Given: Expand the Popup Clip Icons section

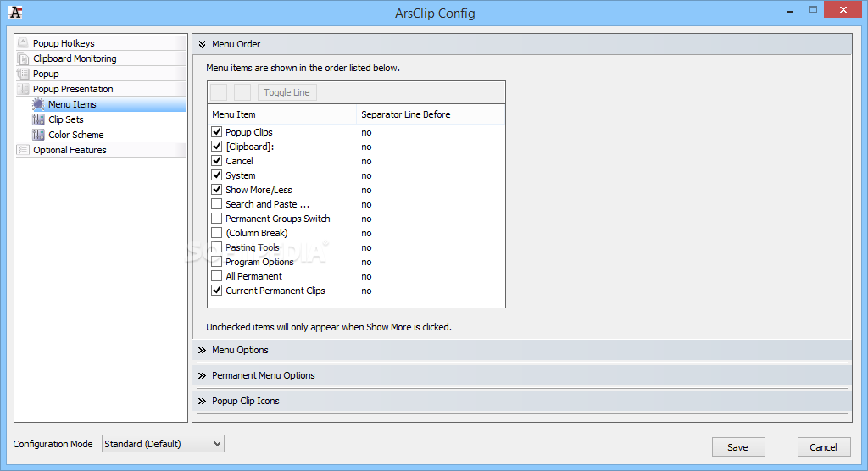Looking at the screenshot, I should (202, 401).
